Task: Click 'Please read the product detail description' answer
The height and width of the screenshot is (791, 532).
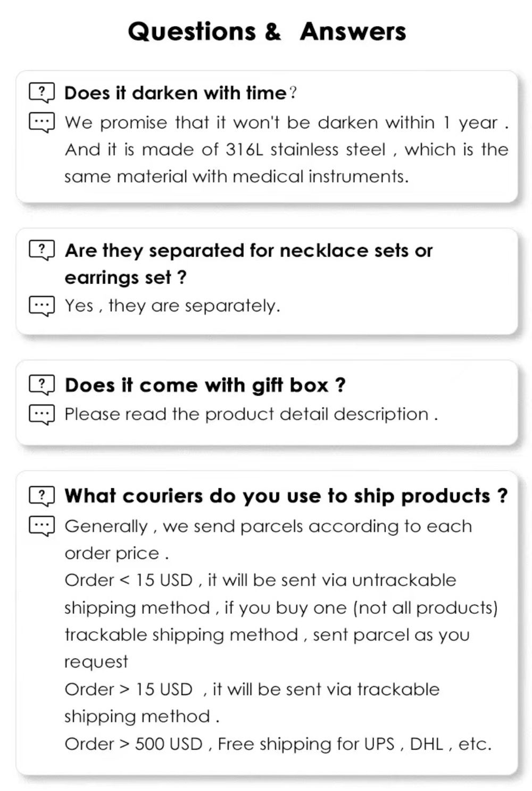Action: point(251,414)
